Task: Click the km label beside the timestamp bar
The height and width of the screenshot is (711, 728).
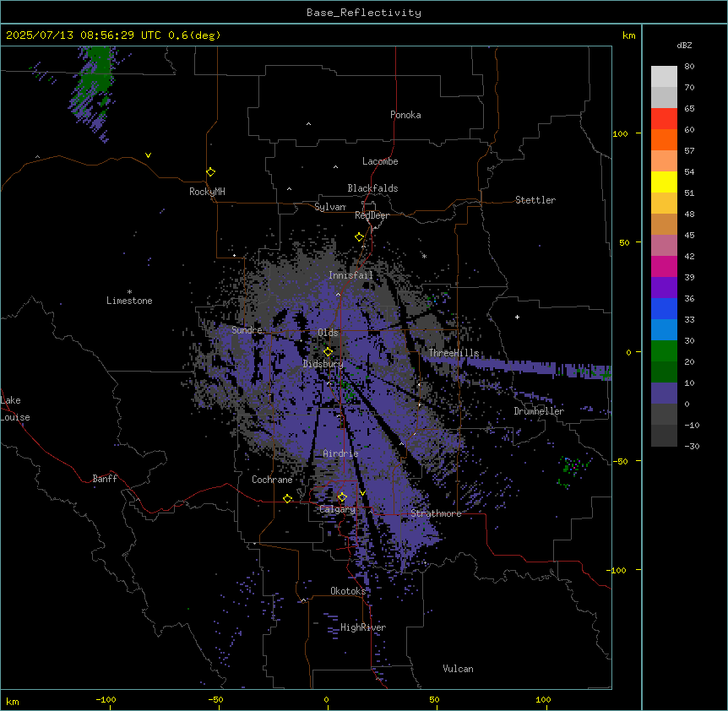Action: [628, 35]
